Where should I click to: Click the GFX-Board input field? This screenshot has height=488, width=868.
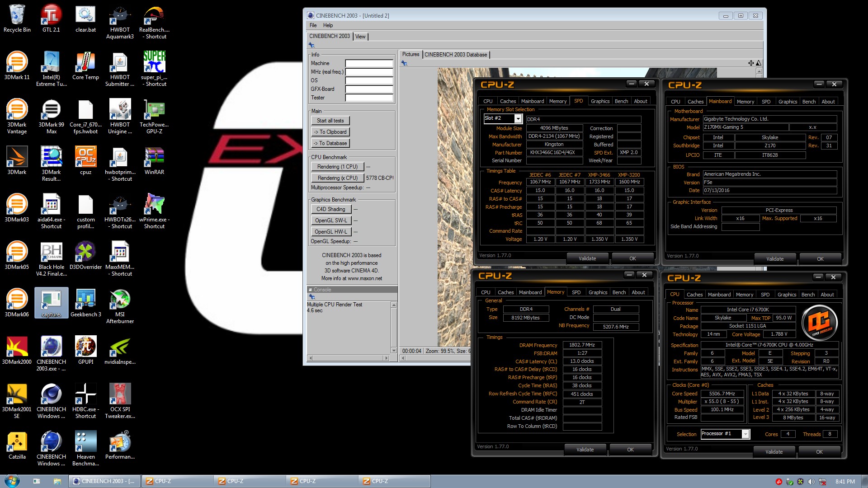[x=369, y=89]
